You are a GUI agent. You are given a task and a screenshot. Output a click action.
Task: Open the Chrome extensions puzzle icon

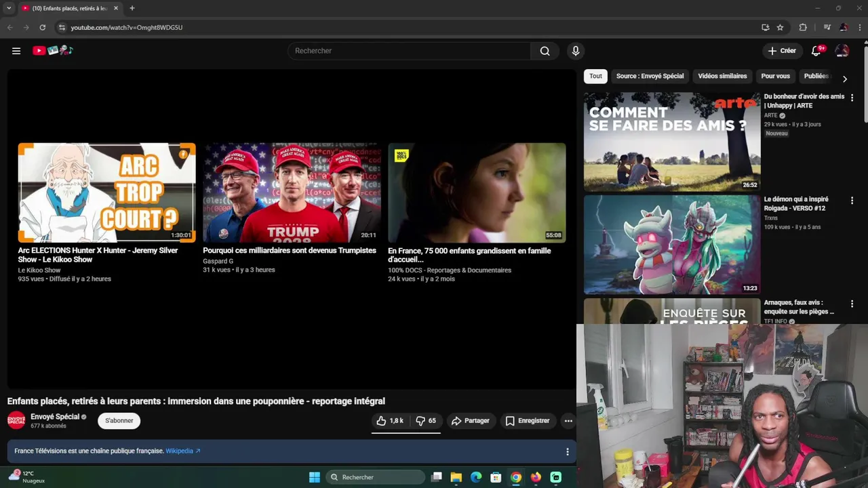(803, 27)
